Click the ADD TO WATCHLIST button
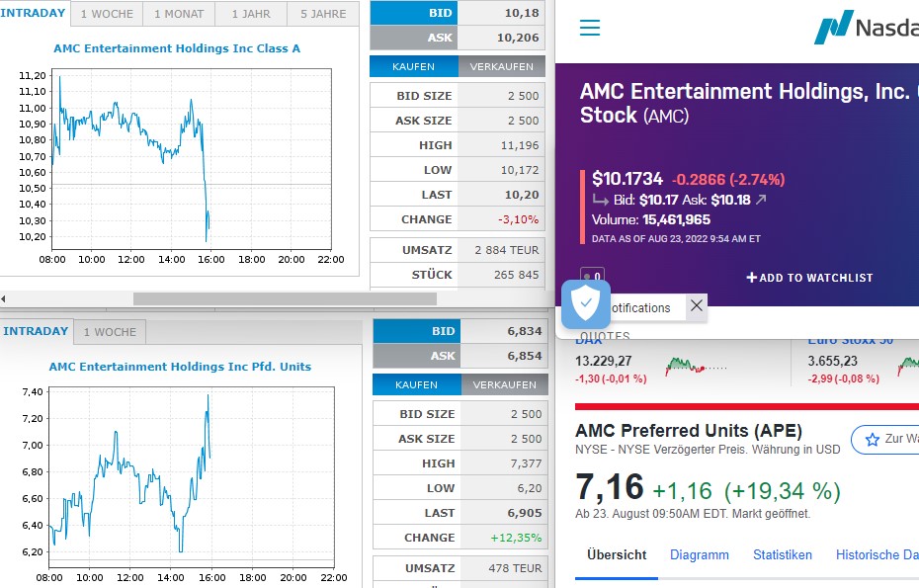Image resolution: width=919 pixels, height=588 pixels. [810, 278]
